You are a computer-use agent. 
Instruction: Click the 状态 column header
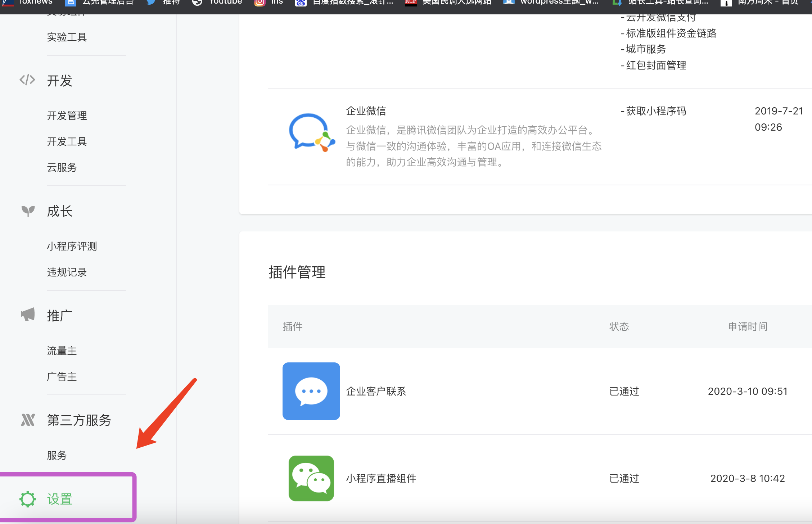coord(619,326)
